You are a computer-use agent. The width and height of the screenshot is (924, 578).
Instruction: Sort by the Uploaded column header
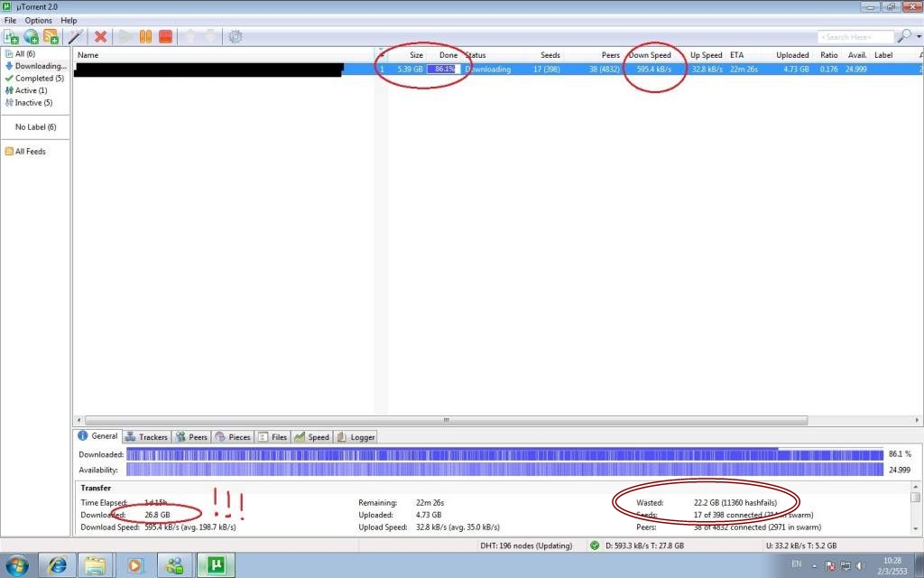point(792,55)
